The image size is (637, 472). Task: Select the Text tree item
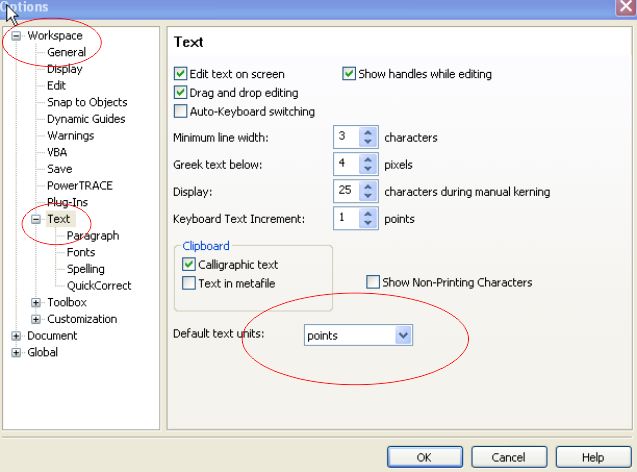pyautogui.click(x=58, y=219)
